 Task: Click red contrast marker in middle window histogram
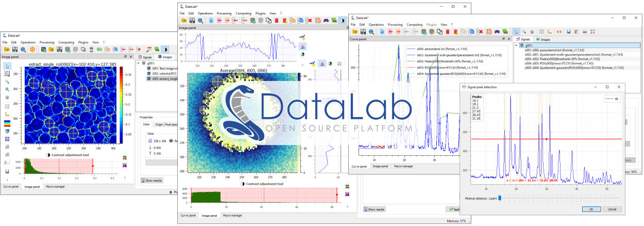(337, 195)
